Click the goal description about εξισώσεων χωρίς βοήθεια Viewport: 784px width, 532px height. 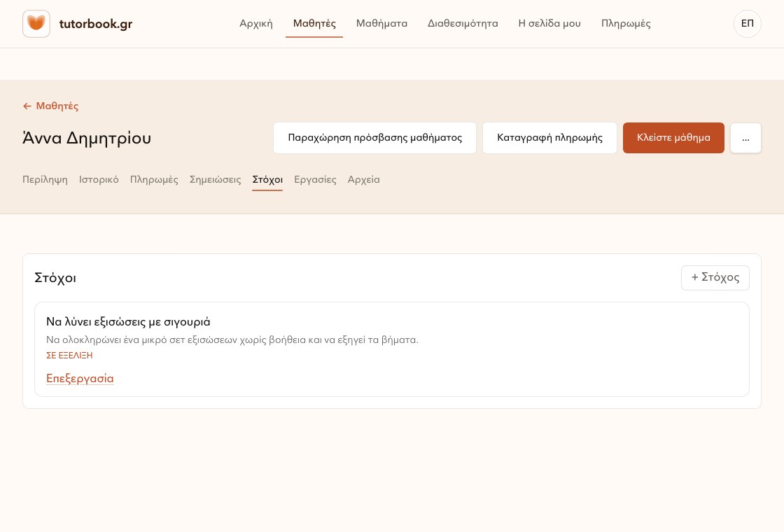232,340
